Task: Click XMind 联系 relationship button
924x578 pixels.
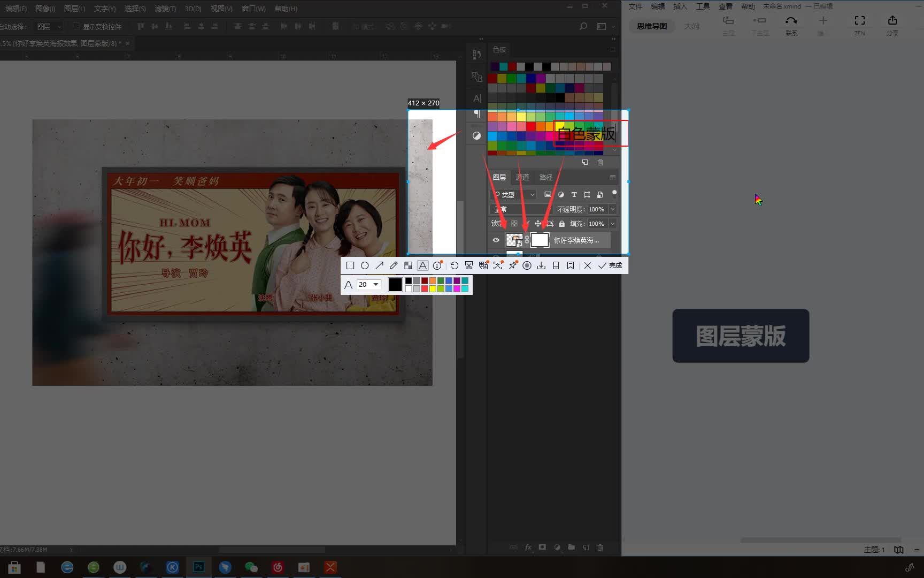Action: [x=791, y=25]
